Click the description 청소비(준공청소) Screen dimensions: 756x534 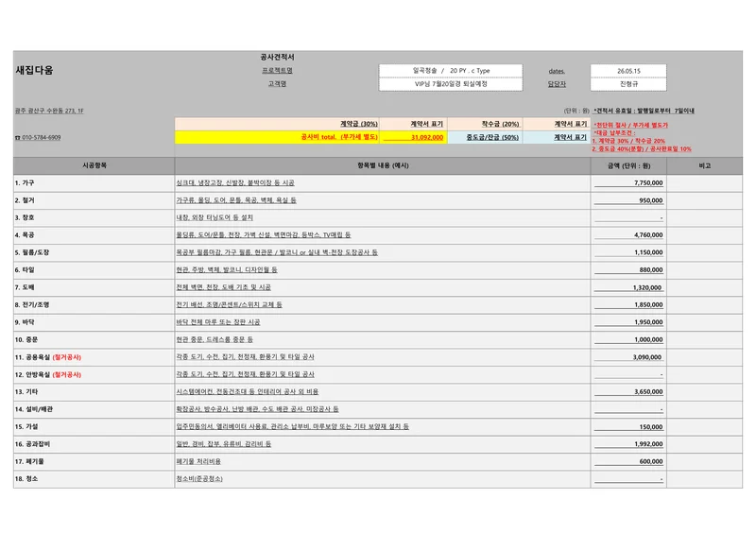[199, 479]
